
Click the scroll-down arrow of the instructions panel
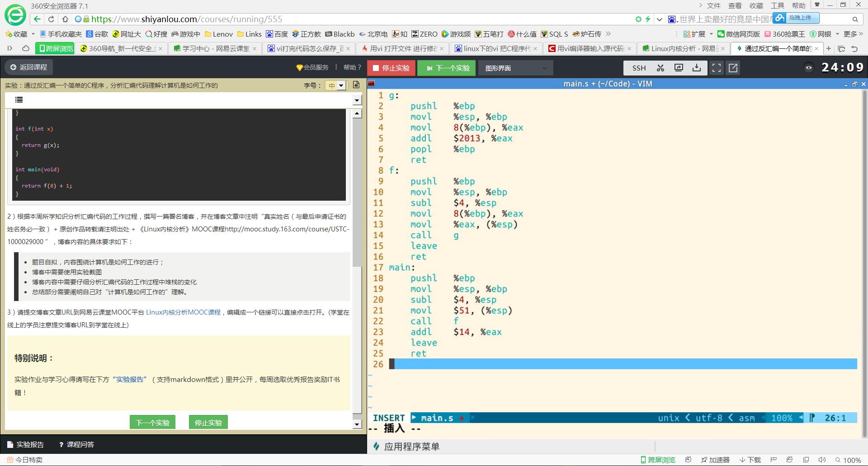[357, 424]
